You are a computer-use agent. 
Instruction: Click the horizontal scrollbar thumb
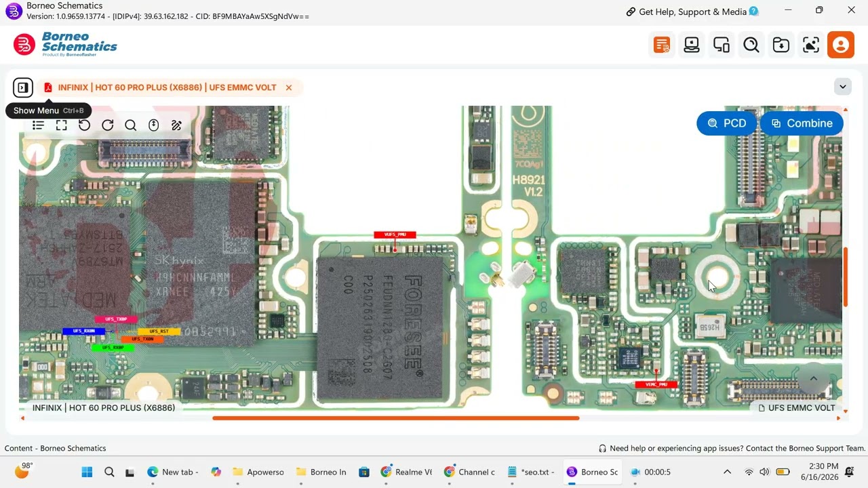pyautogui.click(x=396, y=418)
